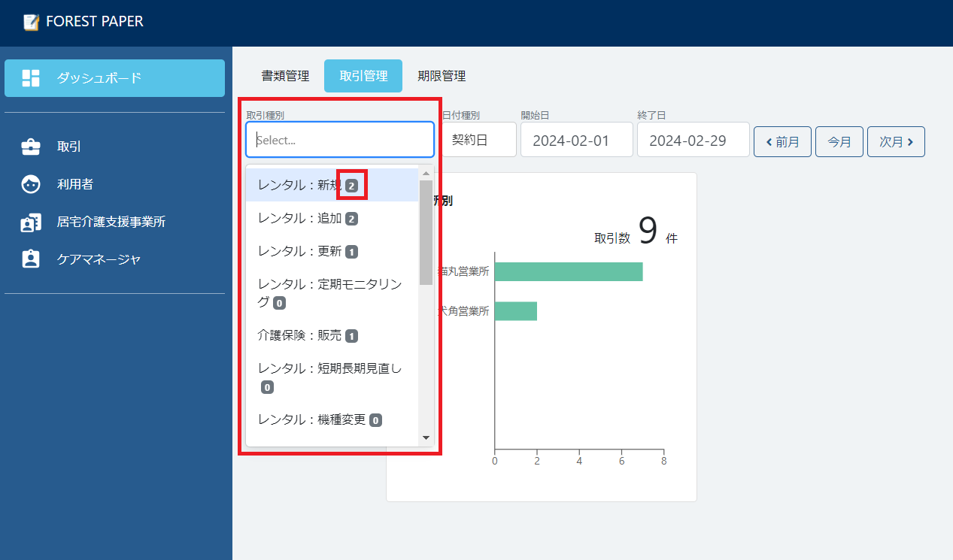Viewport: 953px width, 560px height.
Task: Click the 今月 button
Action: point(839,141)
